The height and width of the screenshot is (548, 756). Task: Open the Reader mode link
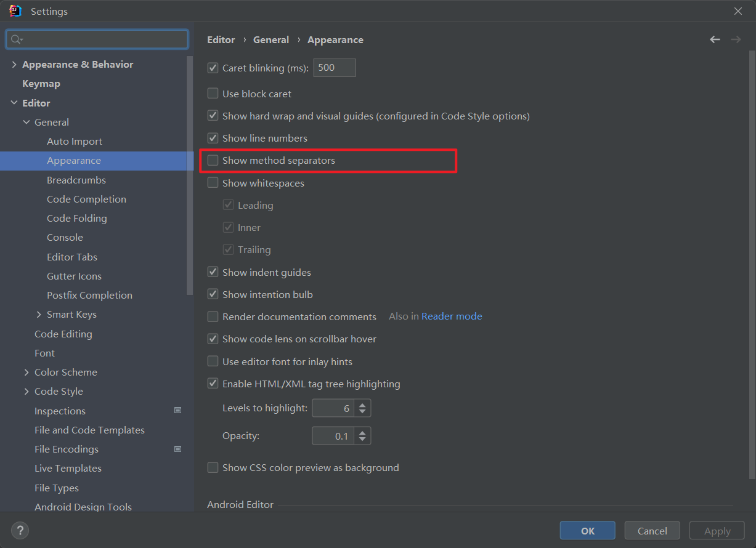[452, 316]
